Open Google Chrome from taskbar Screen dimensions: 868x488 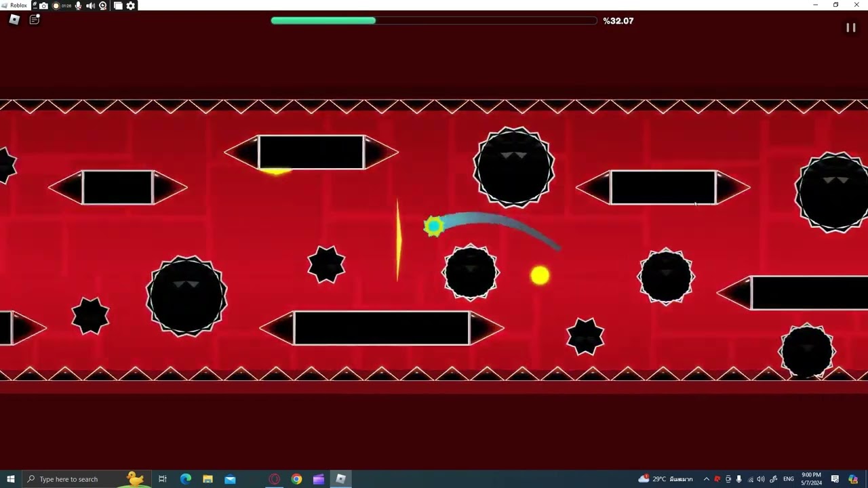[x=296, y=479]
